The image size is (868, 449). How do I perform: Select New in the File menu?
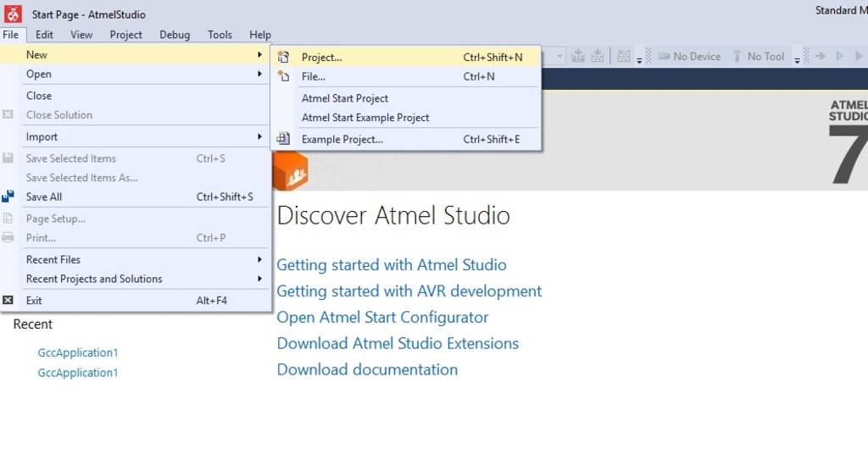(136, 54)
